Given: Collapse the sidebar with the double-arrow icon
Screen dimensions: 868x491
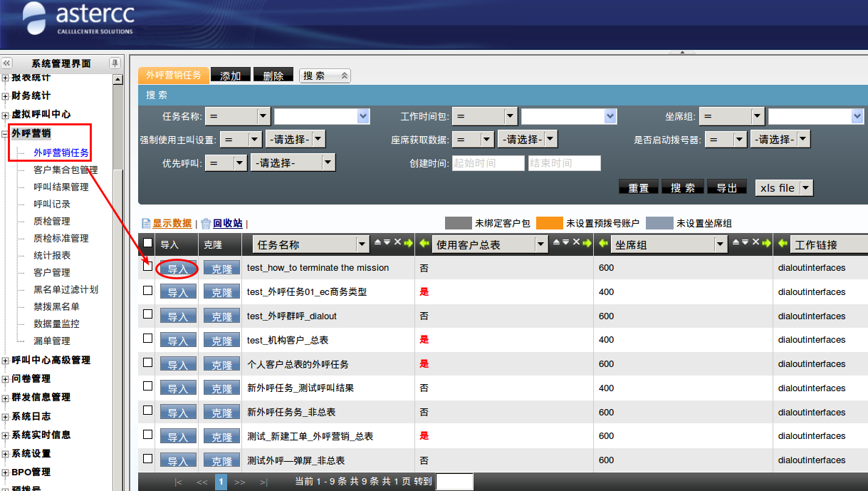Looking at the screenshot, I should (7, 63).
